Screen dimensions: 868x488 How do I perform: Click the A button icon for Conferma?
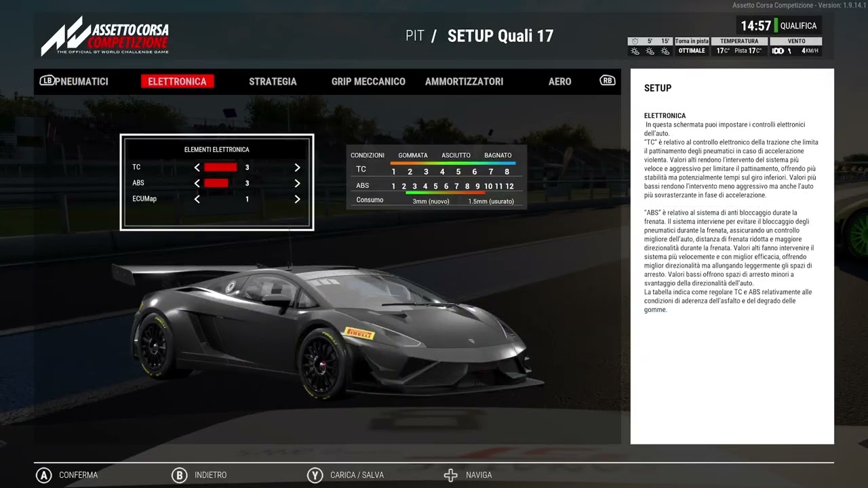(x=44, y=475)
